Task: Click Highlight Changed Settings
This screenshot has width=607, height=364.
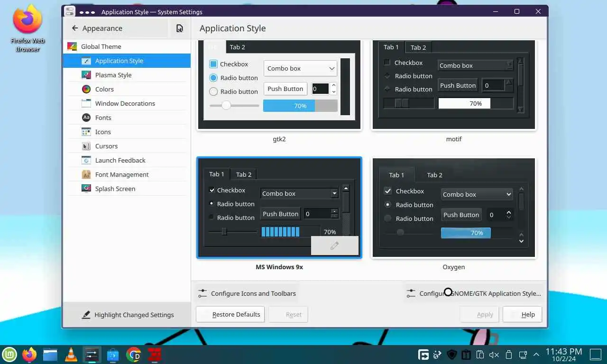Action: tap(127, 315)
